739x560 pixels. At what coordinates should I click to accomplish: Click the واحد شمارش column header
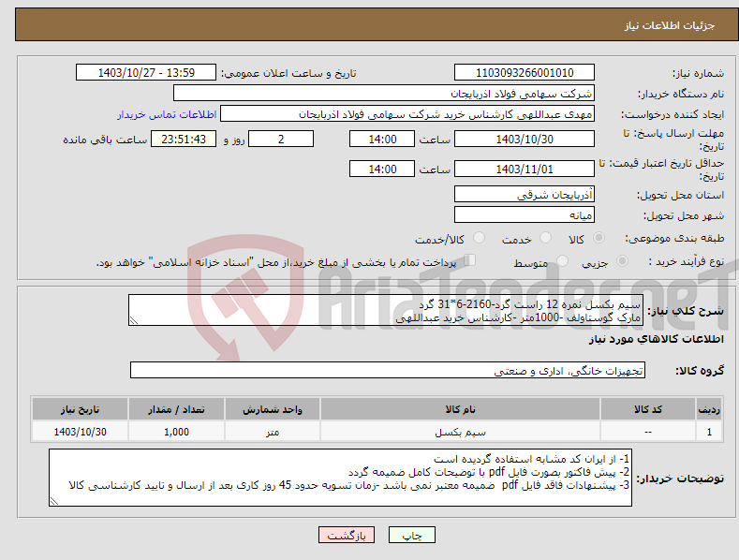click(x=273, y=409)
